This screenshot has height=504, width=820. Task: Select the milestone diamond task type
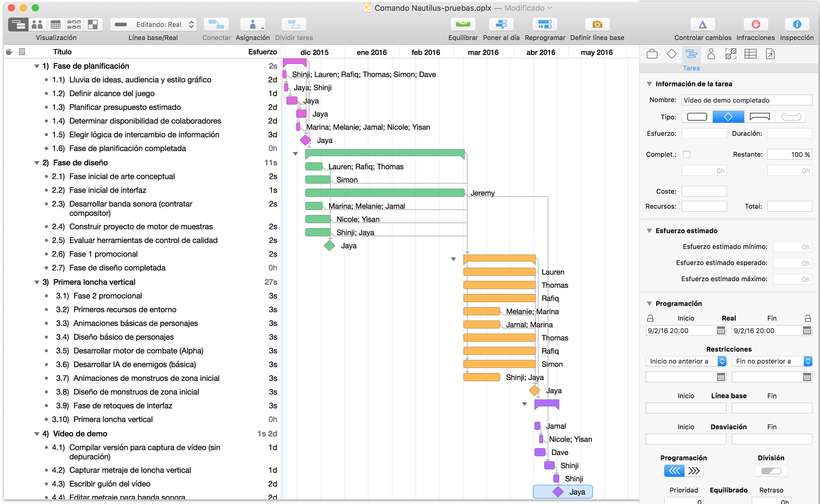pyautogui.click(x=728, y=117)
